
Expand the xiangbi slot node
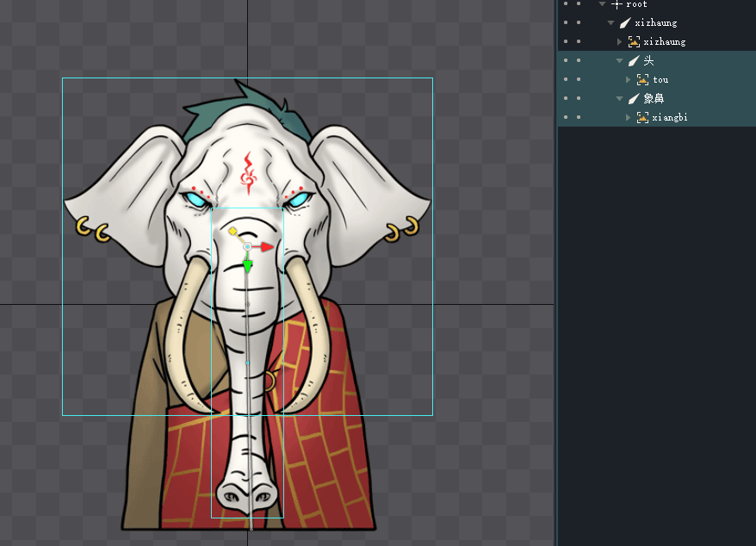point(629,118)
